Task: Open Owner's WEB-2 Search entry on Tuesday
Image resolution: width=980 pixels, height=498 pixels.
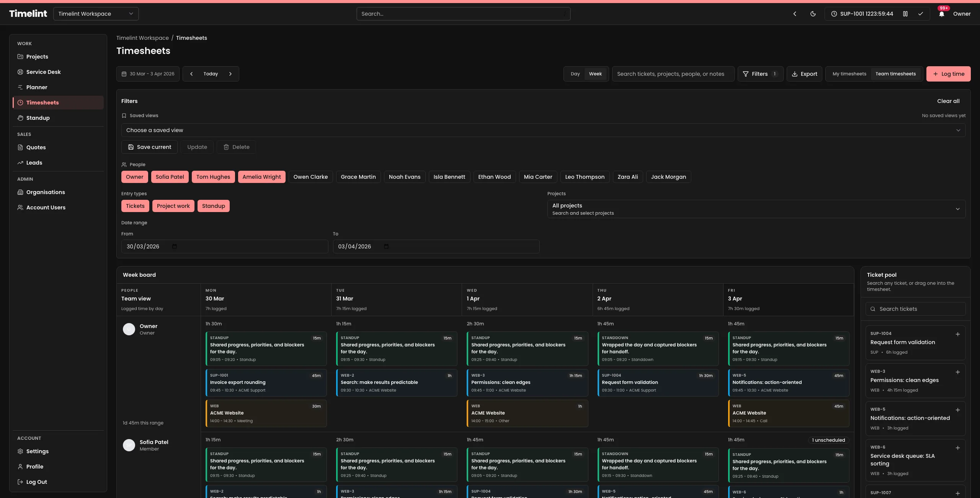Action: click(397, 383)
